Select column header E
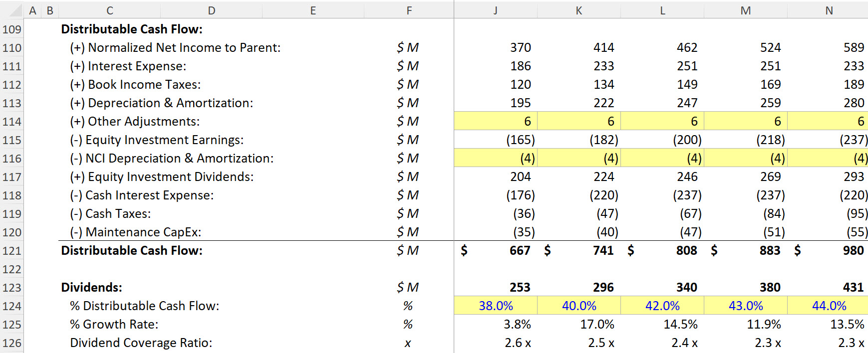This screenshot has width=868, height=353. pos(313,10)
